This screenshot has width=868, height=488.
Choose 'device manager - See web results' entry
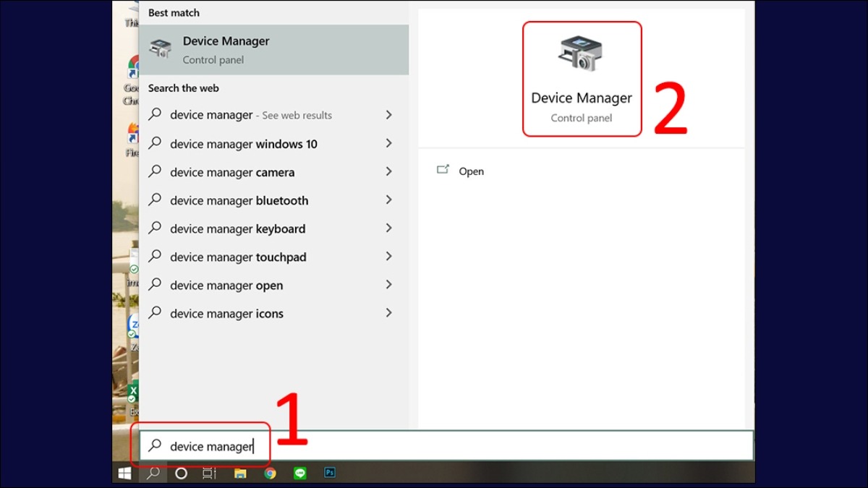[273, 115]
